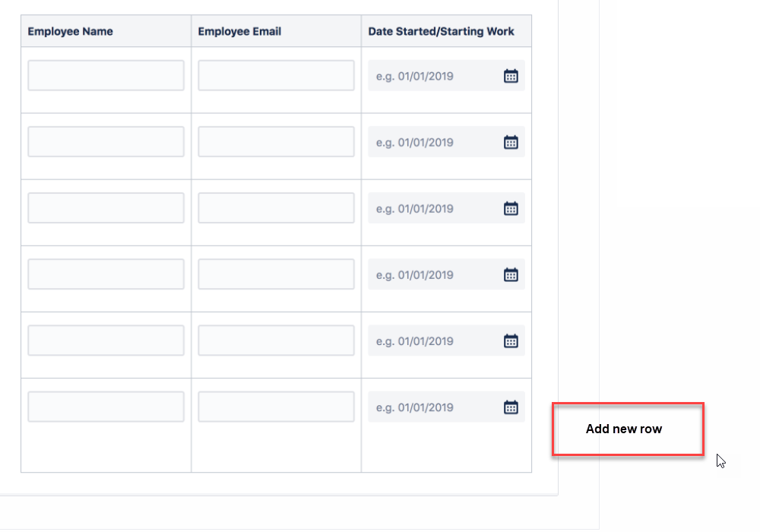Focus Employee Name field in second row

pyautogui.click(x=106, y=141)
